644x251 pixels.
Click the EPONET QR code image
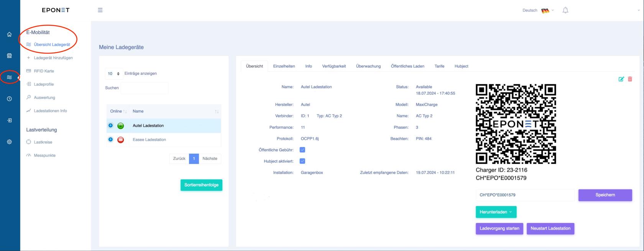point(516,124)
